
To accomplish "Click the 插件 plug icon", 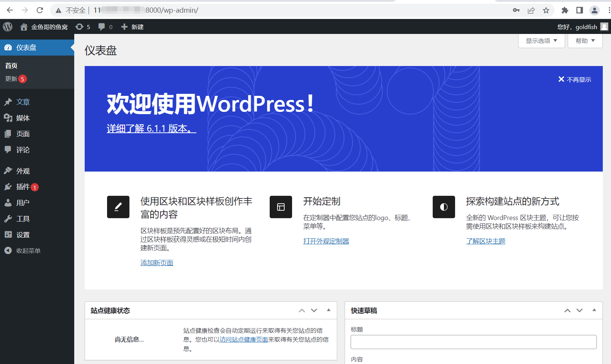I will click(8, 187).
